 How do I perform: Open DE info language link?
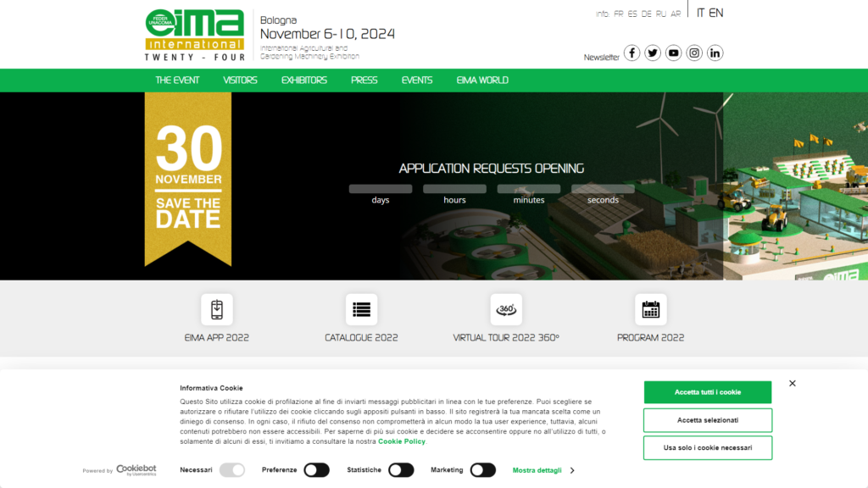pos(646,14)
